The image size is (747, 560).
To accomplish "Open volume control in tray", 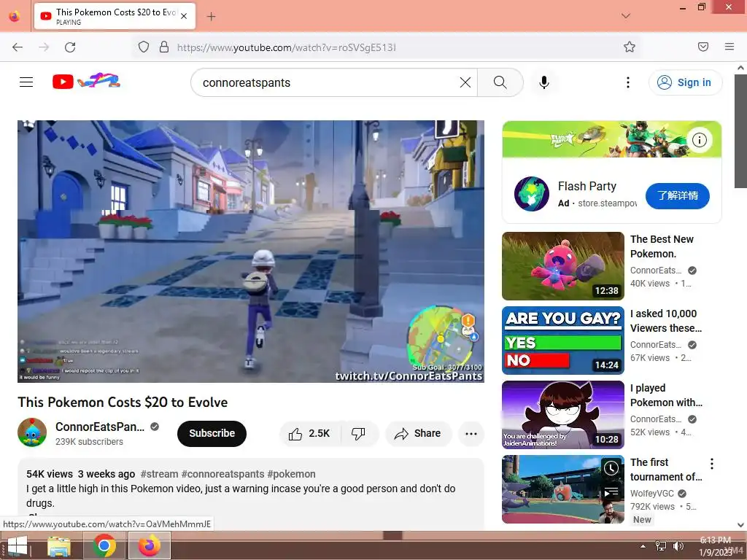I will pos(678,546).
